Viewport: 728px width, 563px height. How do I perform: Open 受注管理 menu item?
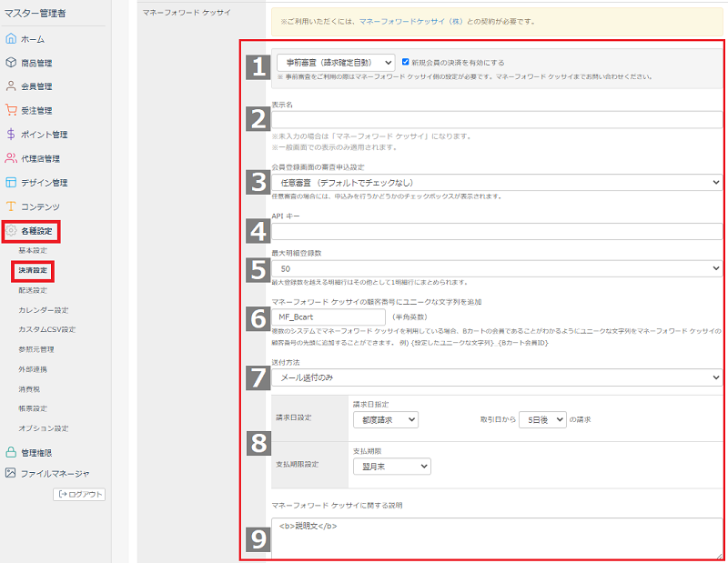point(36,110)
